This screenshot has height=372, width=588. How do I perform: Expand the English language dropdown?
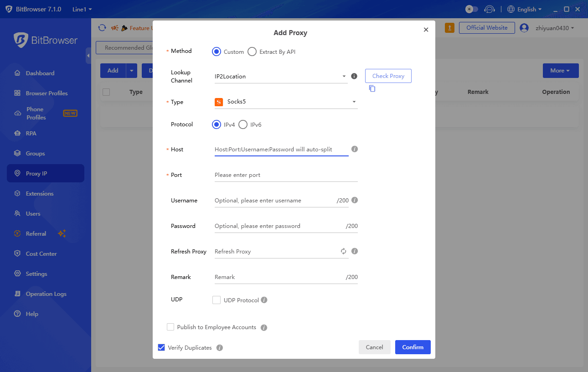(x=524, y=9)
